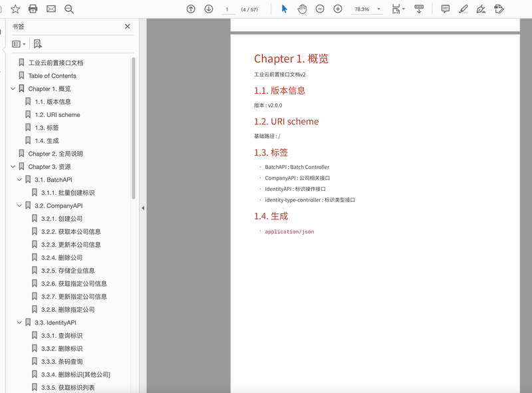532x393 pixels.
Task: Print the document with the printer icon
Action: pyautogui.click(x=33, y=9)
